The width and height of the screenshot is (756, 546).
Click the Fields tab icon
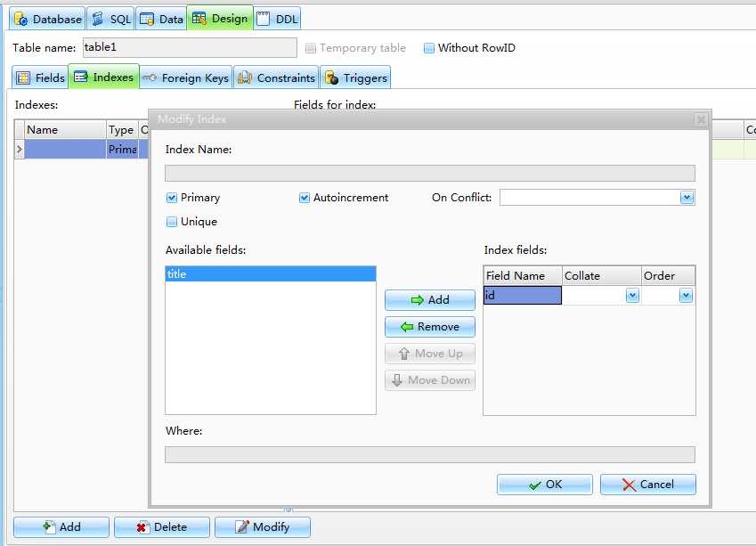point(23,77)
